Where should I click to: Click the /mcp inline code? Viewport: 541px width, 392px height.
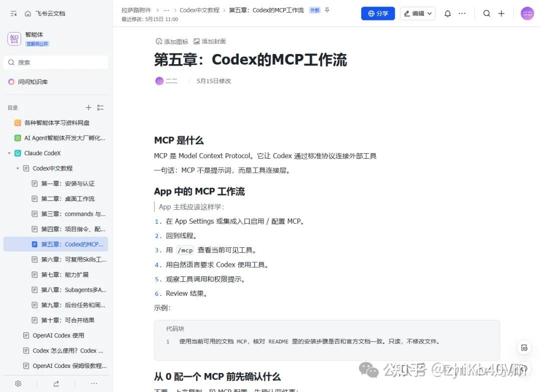[185, 250]
